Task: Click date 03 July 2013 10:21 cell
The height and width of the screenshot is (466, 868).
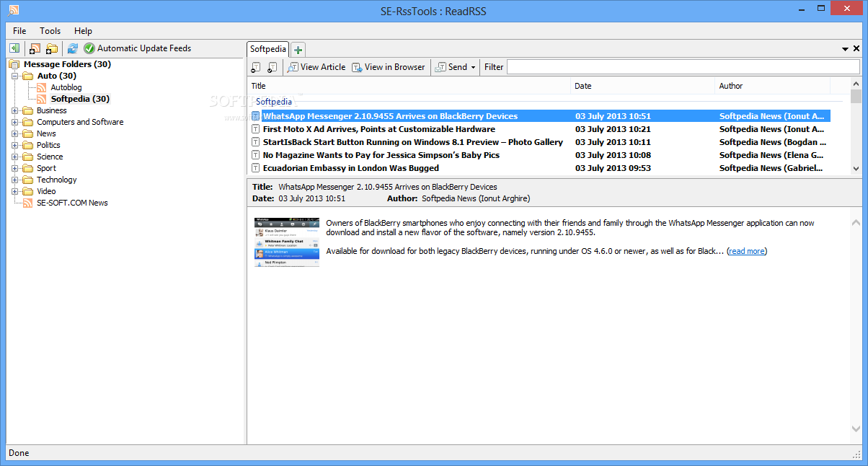Action: tap(613, 129)
